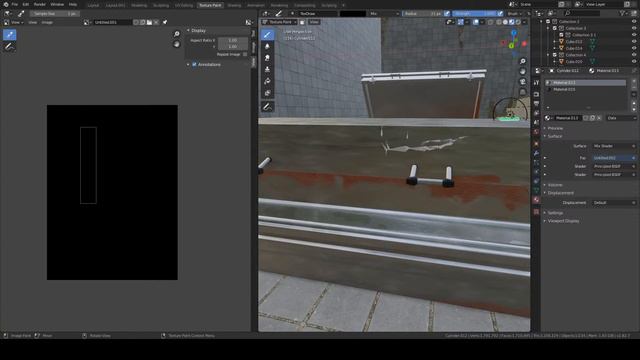
Task: Select the Soften tool in viewport toolbar
Action: pos(267,46)
